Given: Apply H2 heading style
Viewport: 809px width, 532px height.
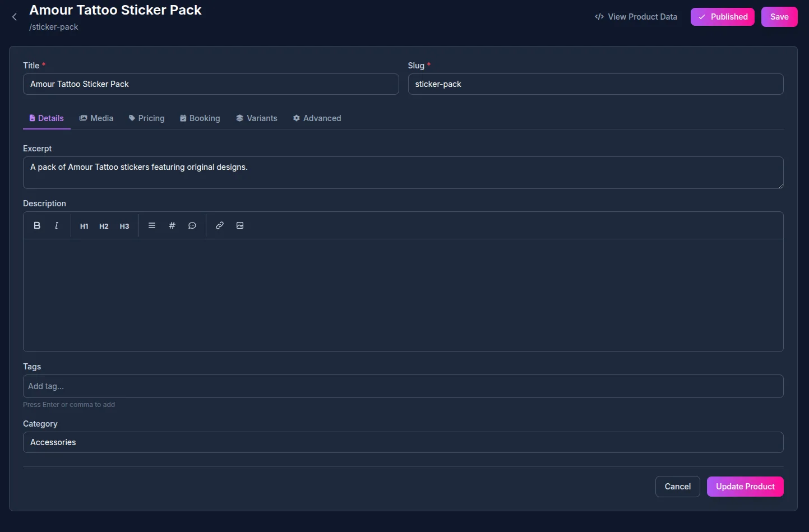Looking at the screenshot, I should click(x=104, y=226).
